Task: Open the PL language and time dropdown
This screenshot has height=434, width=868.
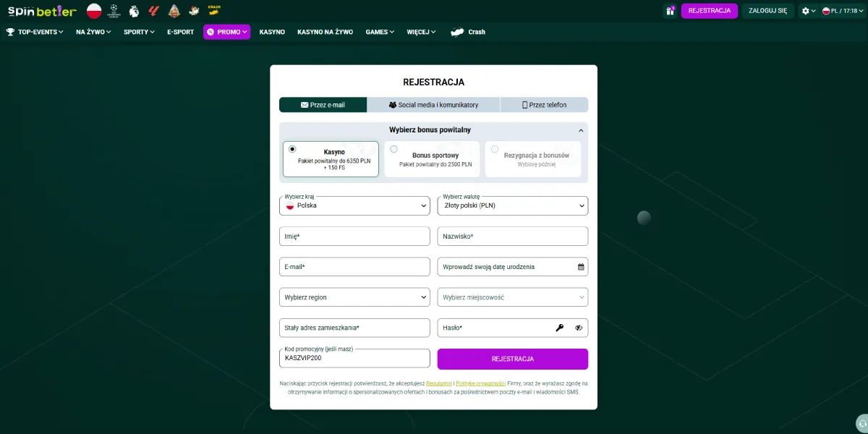Action: [x=843, y=11]
